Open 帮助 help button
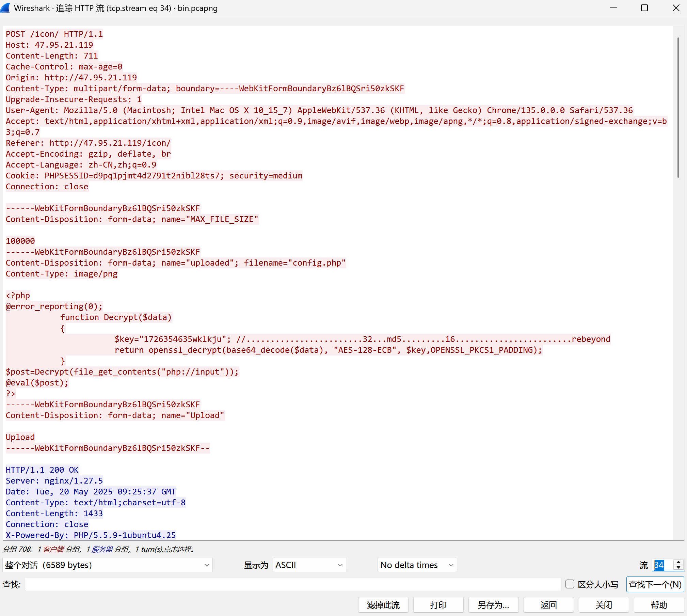Viewport: 687px width, 616px height. 659,605
